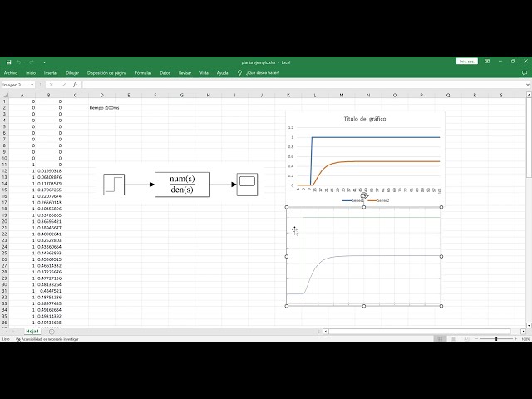This screenshot has height=399, width=532.
Task: Save the workbook from quick access toolbar
Action: (x=9, y=62)
